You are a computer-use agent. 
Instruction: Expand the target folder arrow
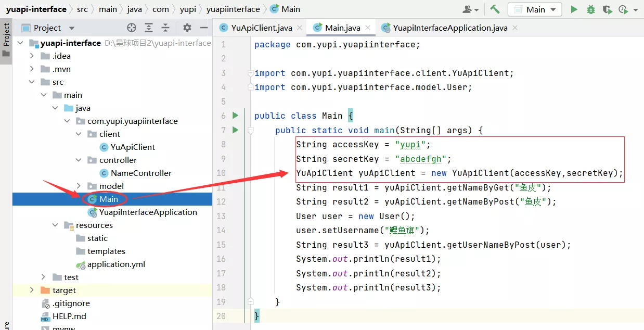pos(32,290)
